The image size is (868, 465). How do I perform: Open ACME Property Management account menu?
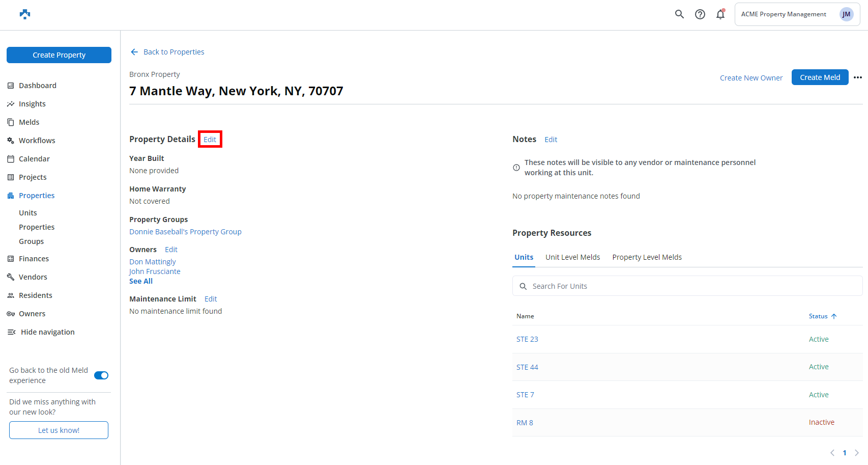784,14
